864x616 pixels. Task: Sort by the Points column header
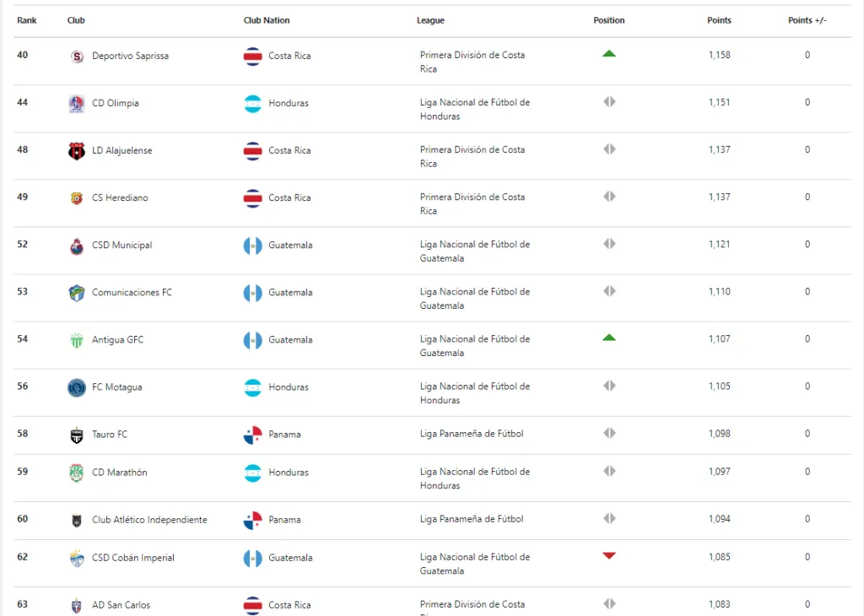tap(719, 20)
